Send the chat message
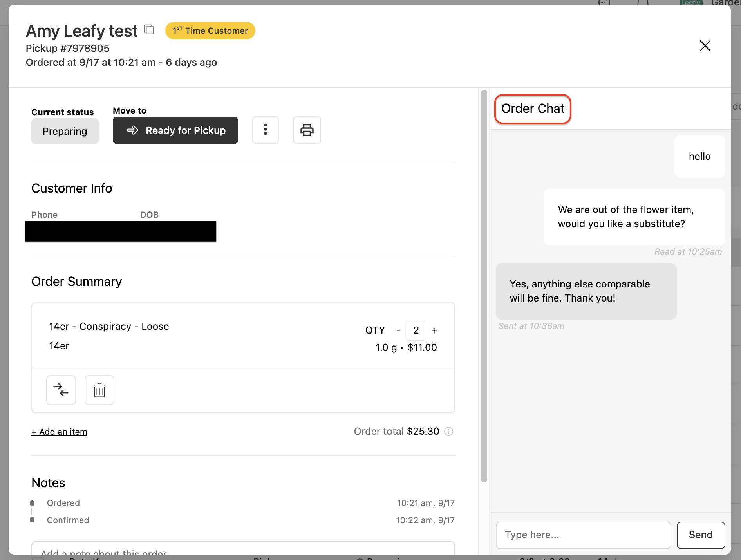 click(701, 535)
